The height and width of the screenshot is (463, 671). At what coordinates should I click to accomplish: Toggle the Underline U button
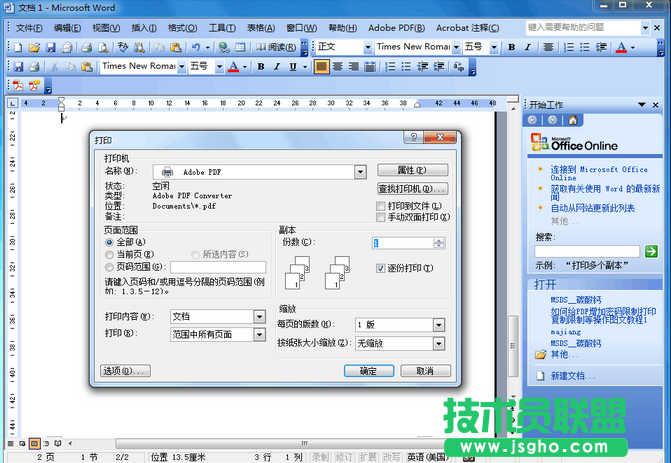pos(293,67)
